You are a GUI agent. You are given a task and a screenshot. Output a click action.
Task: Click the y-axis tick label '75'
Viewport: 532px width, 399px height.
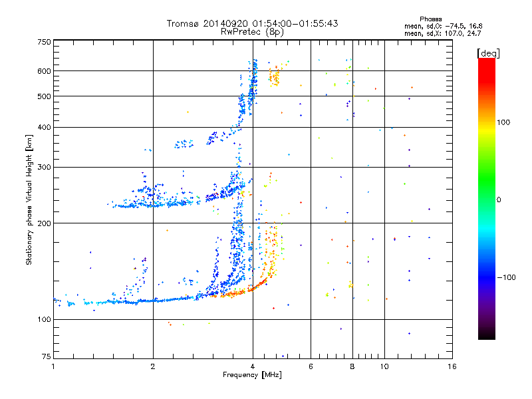click(47, 356)
